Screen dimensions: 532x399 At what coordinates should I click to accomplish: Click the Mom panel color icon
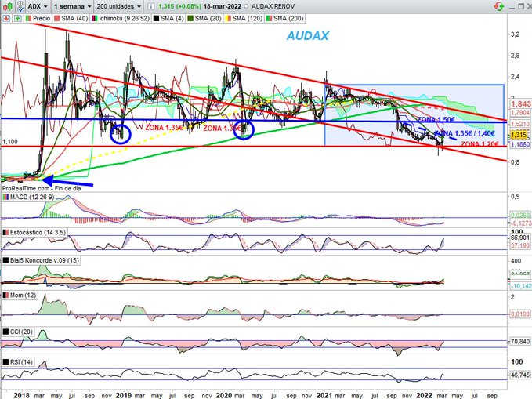(x=5, y=295)
